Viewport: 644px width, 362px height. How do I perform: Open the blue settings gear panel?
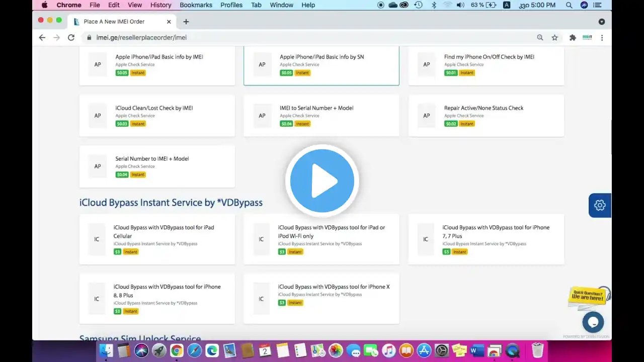(600, 205)
